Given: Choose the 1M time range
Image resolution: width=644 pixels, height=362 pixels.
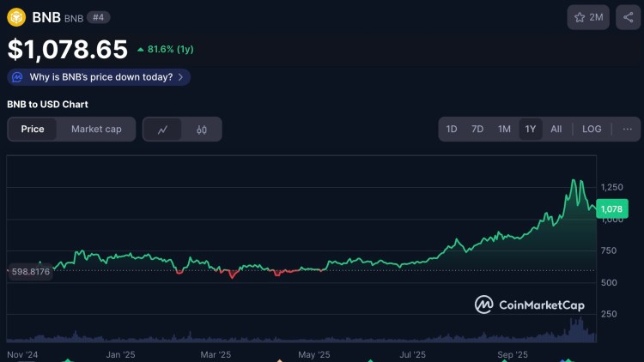Looking at the screenshot, I should pos(504,130).
